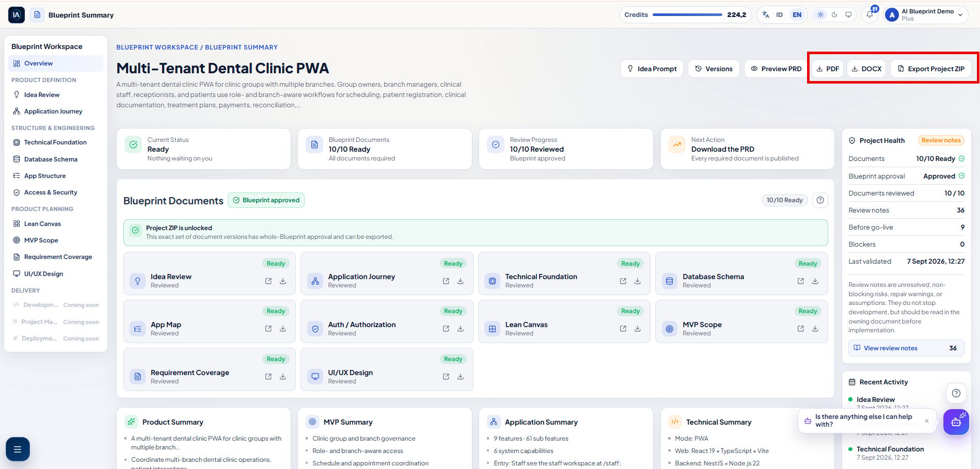This screenshot has height=469, width=980.
Task: Open the Versions button
Action: pyautogui.click(x=714, y=69)
